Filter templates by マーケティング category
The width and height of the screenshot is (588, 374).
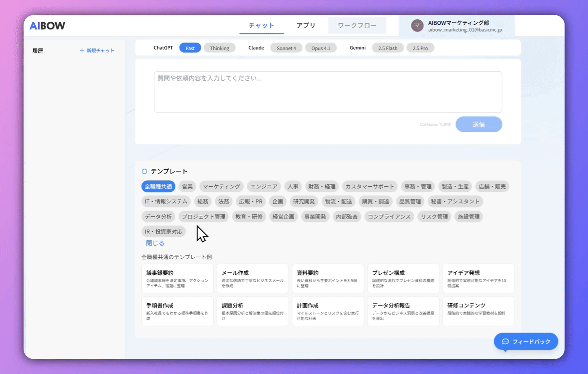(x=221, y=187)
